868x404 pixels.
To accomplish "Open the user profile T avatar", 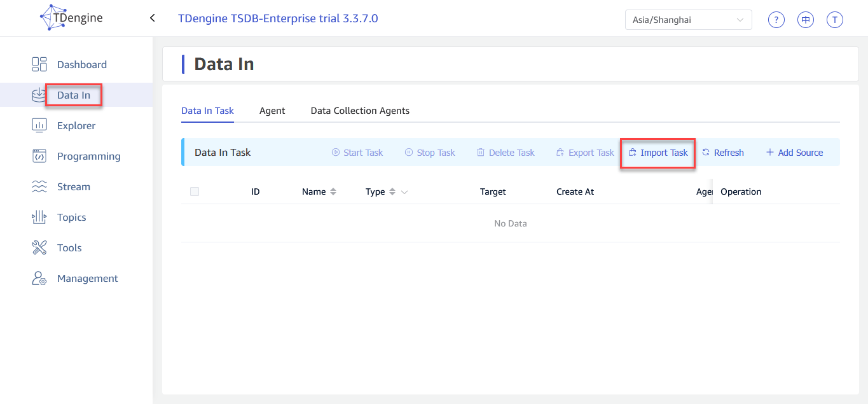I will click(x=834, y=20).
